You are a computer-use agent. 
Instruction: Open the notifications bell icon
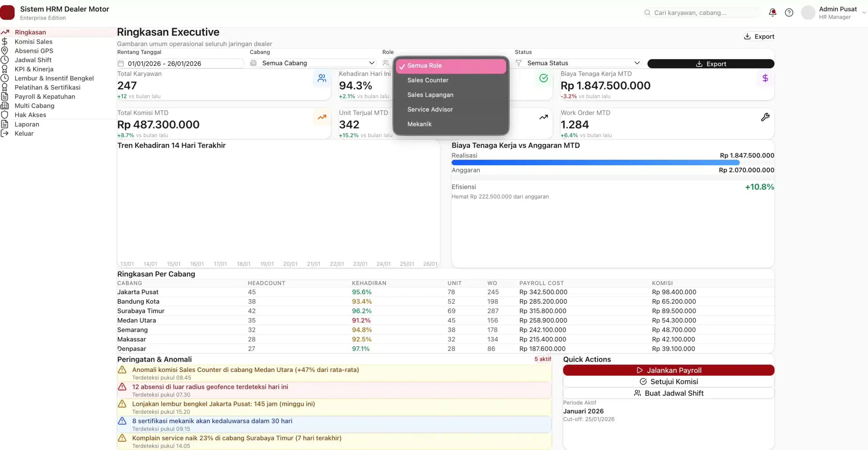772,12
